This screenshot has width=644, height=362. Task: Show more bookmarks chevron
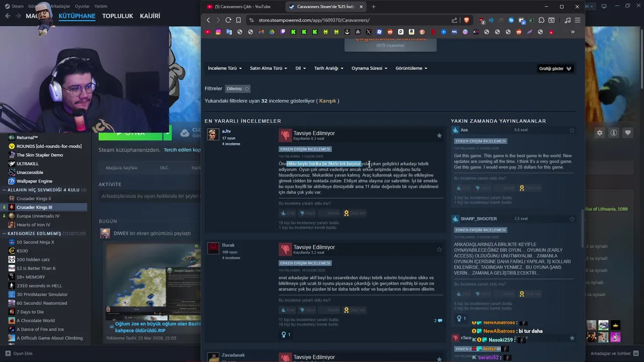(x=573, y=32)
